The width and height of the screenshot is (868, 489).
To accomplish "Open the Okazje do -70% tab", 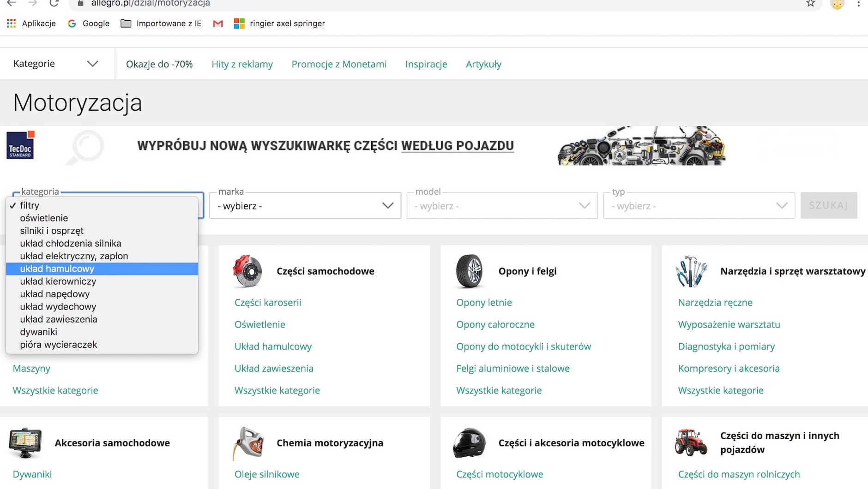I will click(x=159, y=64).
